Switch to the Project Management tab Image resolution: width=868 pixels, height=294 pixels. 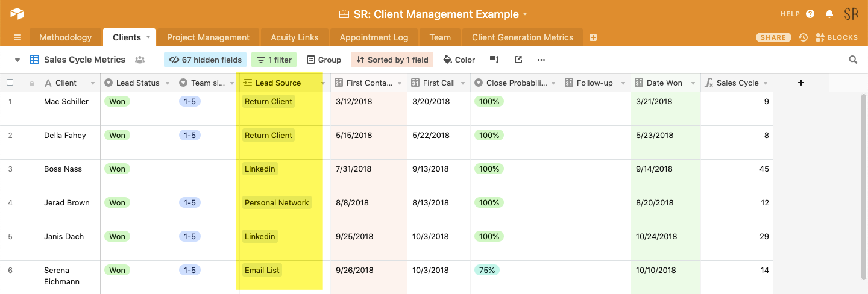click(208, 37)
